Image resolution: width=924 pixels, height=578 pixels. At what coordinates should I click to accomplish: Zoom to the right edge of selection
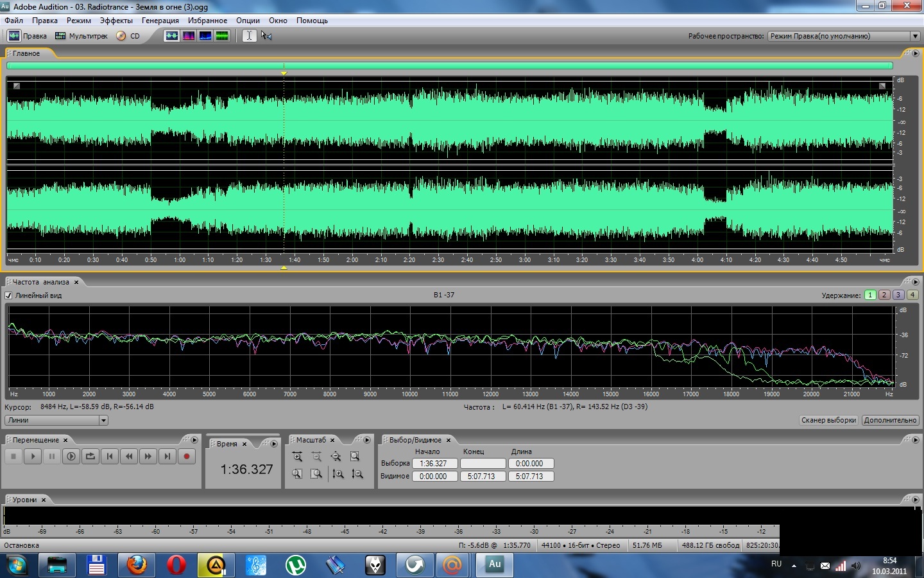316,474
